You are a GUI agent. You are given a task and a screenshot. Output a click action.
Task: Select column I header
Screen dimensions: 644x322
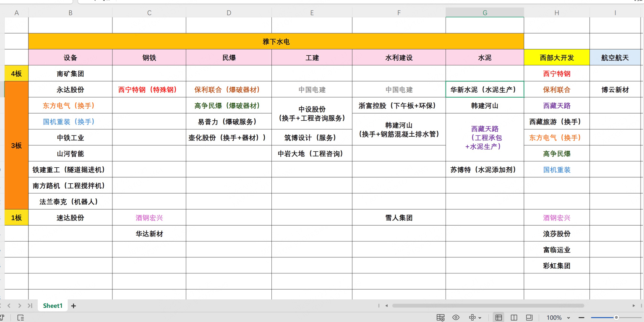615,13
